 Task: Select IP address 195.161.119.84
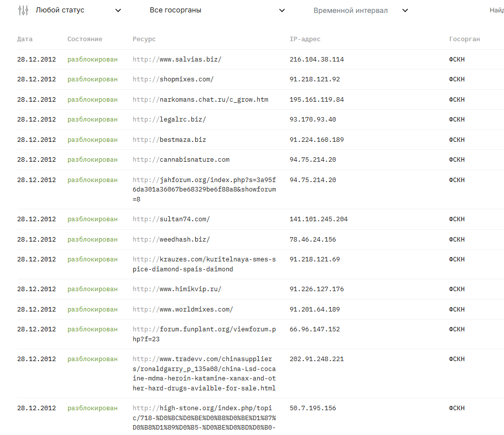pos(317,100)
